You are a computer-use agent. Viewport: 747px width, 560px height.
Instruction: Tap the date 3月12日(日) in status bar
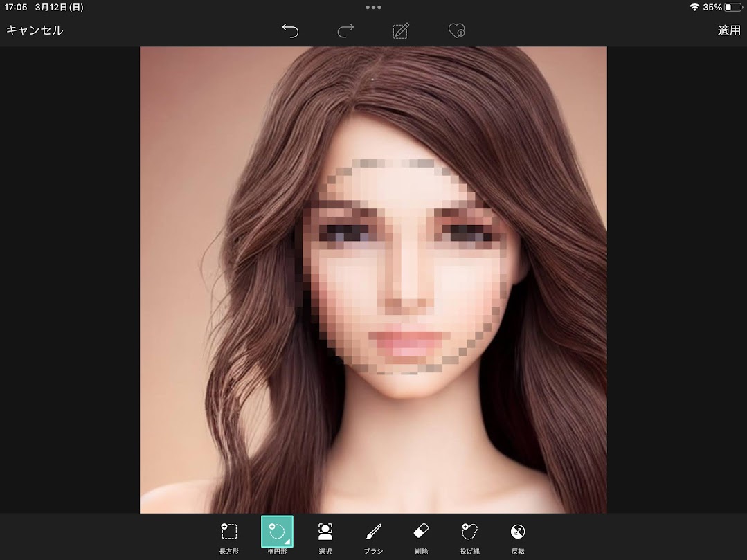60,7
